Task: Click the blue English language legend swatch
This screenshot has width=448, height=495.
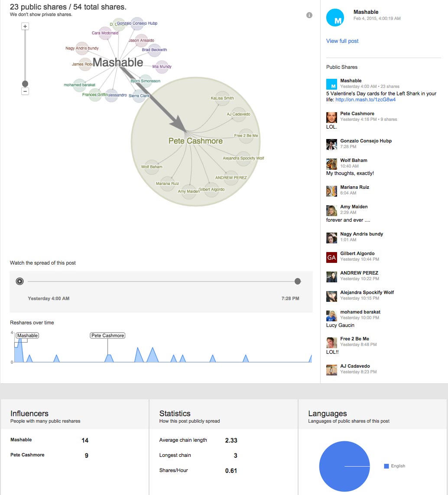Action: pos(386,466)
